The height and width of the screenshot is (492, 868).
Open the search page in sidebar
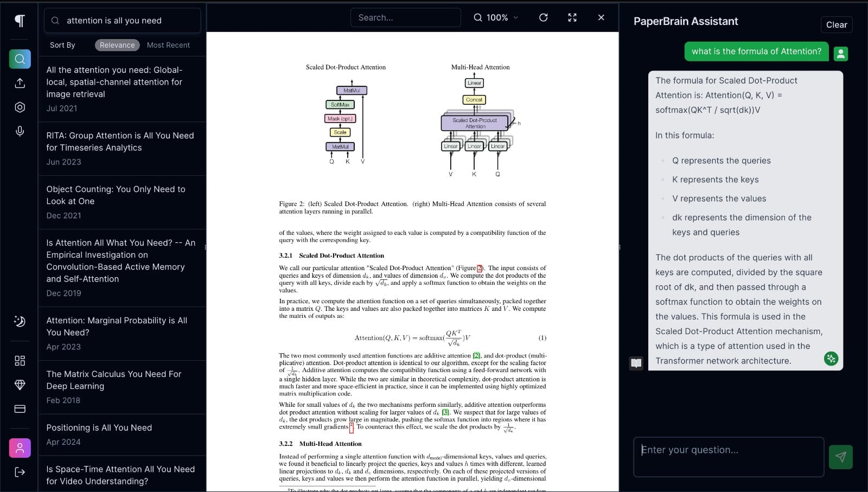20,59
